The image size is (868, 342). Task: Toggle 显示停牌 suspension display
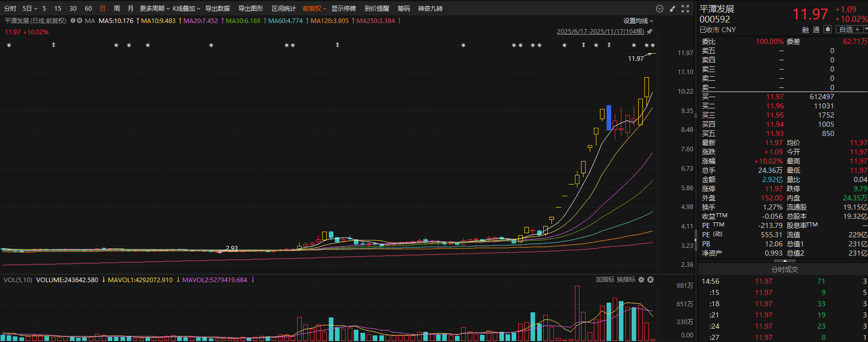(343, 9)
